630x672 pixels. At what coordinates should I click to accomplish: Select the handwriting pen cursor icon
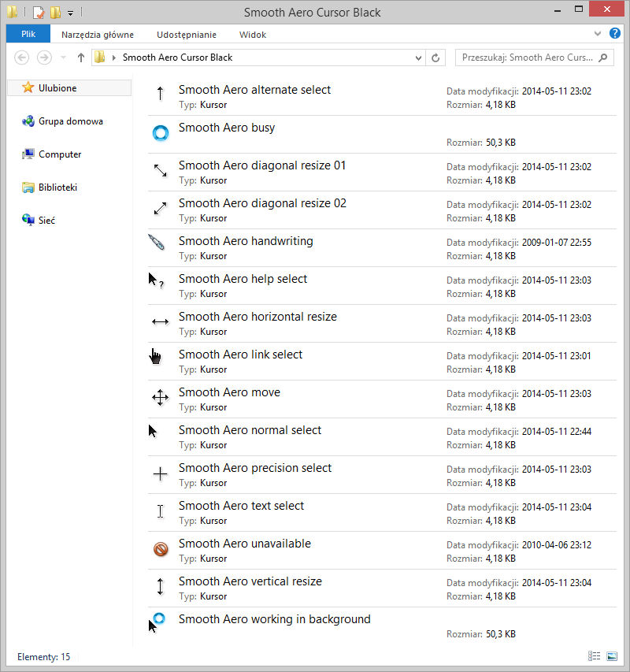[157, 242]
